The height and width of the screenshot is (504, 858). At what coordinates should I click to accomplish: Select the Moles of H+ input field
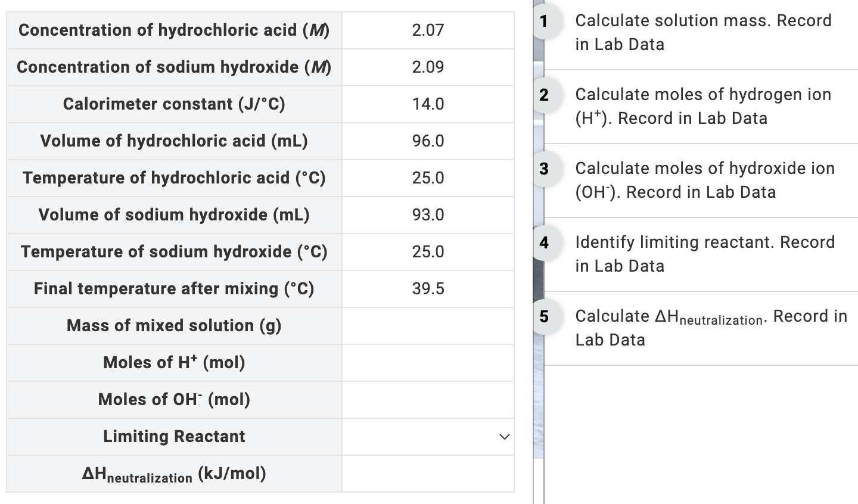428,363
